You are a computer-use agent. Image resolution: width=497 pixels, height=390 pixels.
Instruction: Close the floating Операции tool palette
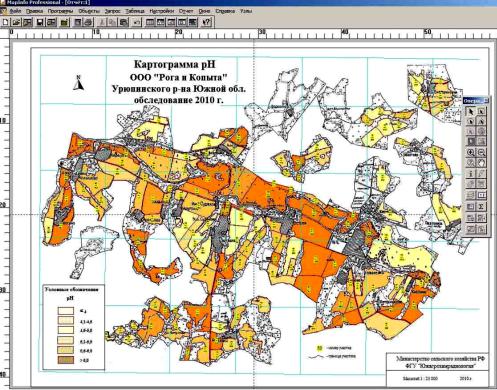[486, 101]
